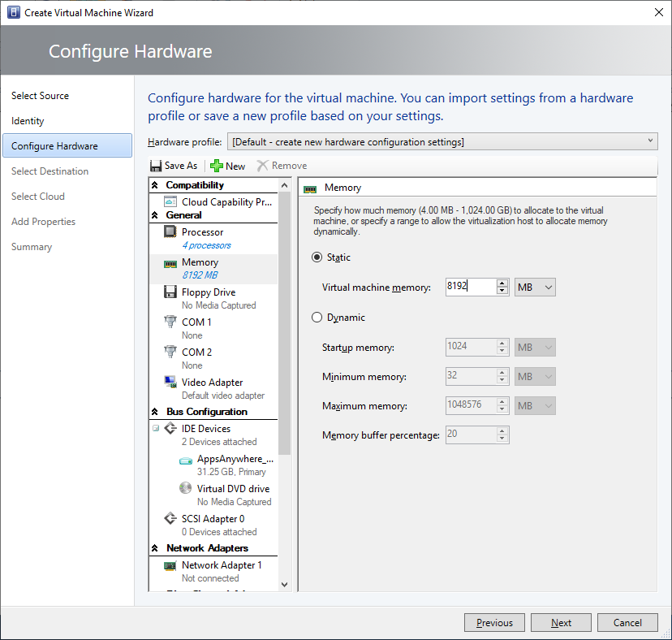Screen dimensions: 672x640
Task: Go to the Identity step
Action: 28,121
